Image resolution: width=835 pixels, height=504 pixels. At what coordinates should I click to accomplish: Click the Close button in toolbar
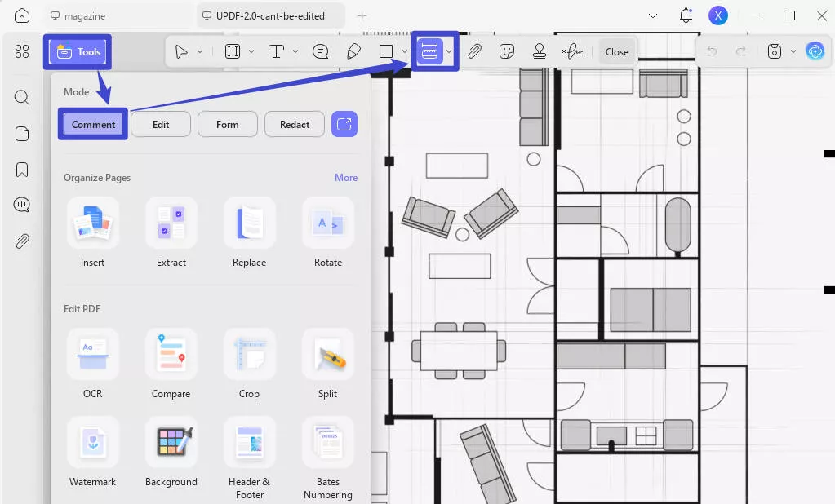617,51
